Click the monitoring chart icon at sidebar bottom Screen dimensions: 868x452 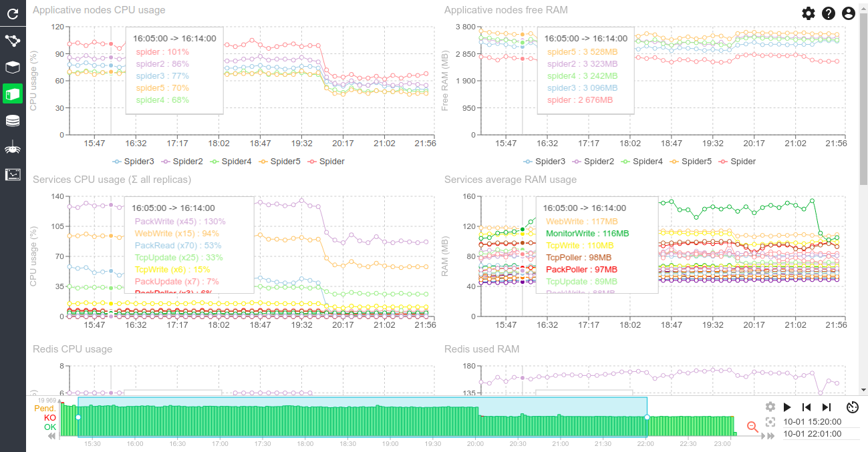(13, 175)
